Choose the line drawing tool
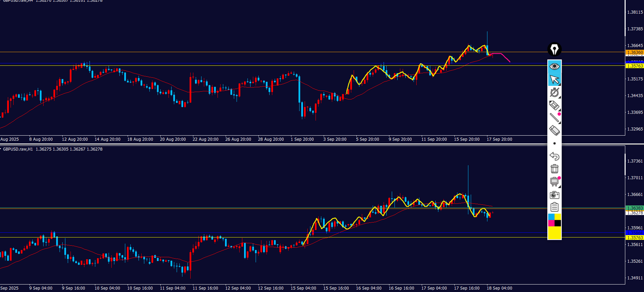The image size is (644, 292). 554,118
